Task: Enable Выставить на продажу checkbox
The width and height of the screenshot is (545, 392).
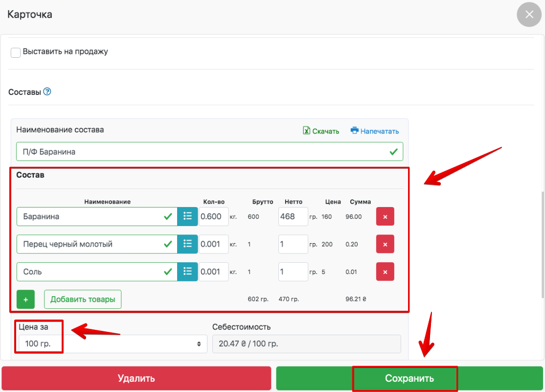Action: coord(16,52)
